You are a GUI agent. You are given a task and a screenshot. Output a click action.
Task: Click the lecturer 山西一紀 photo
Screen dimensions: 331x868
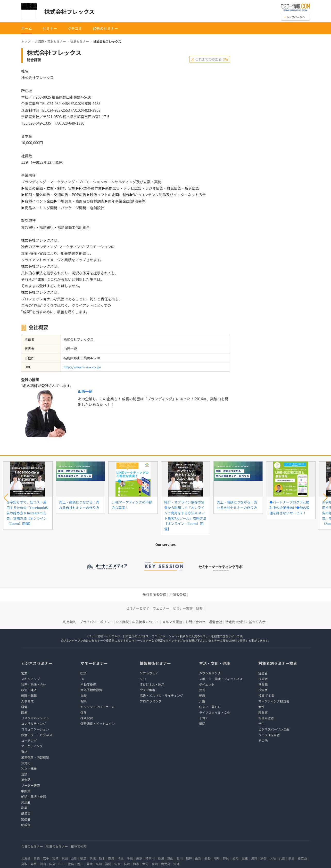click(46, 413)
